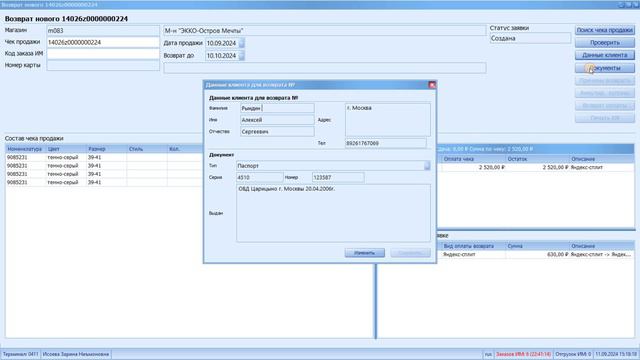Screen dimensions: 640x360
Task: Click the passport number field '123587'
Action: click(x=338, y=178)
